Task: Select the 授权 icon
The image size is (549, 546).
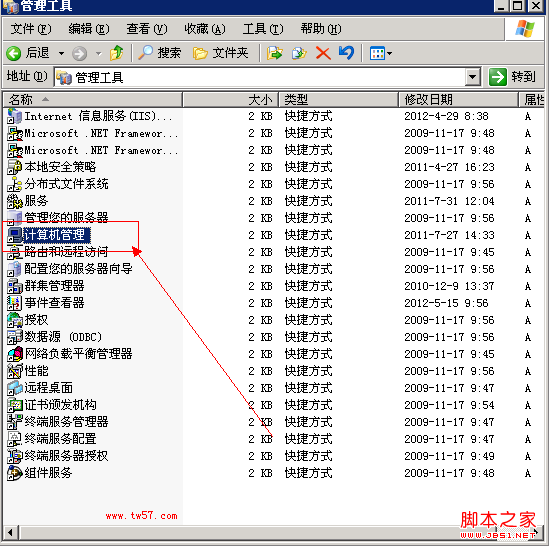Action: click(14, 320)
